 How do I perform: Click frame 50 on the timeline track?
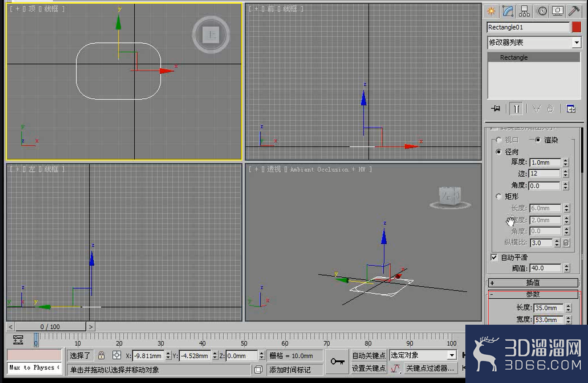coord(244,339)
